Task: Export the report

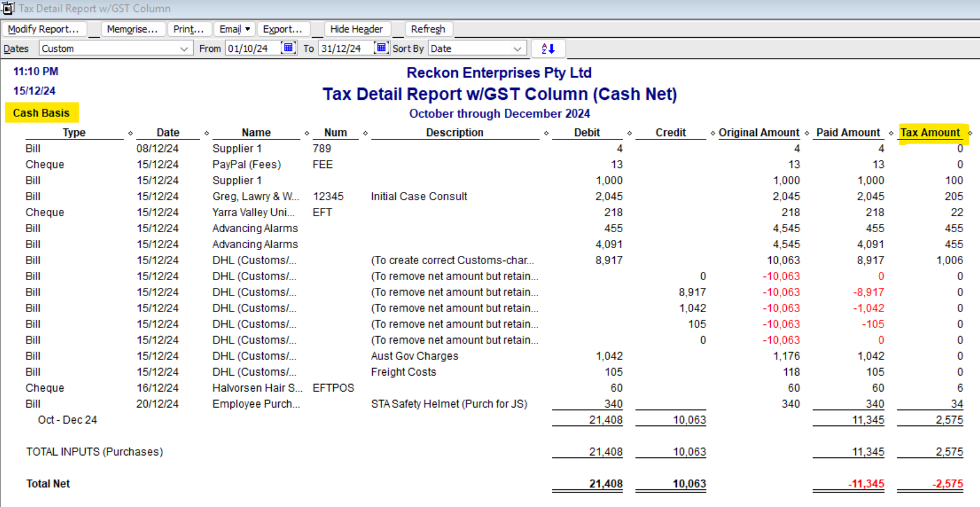Action: 282,29
